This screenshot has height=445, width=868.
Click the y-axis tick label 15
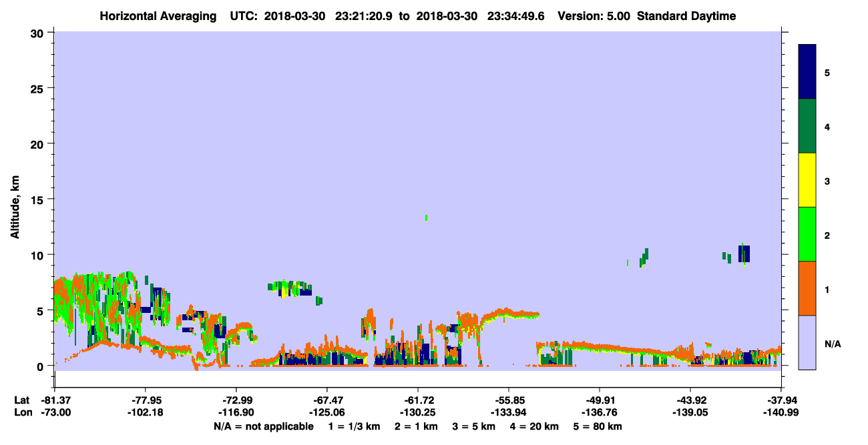[39, 199]
